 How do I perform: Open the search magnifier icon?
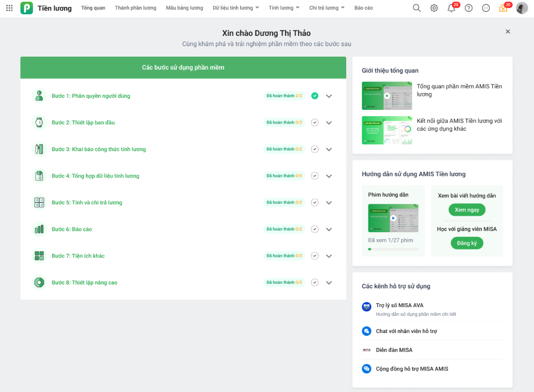tap(416, 8)
